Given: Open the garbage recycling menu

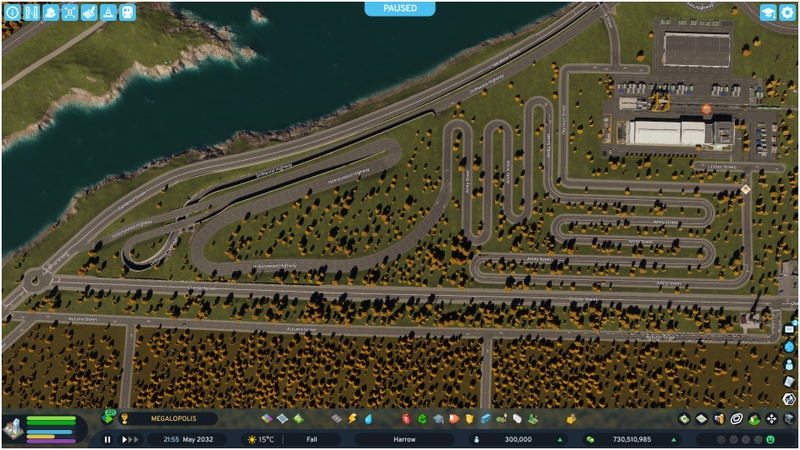Looking at the screenshot, I should pyautogui.click(x=422, y=419).
